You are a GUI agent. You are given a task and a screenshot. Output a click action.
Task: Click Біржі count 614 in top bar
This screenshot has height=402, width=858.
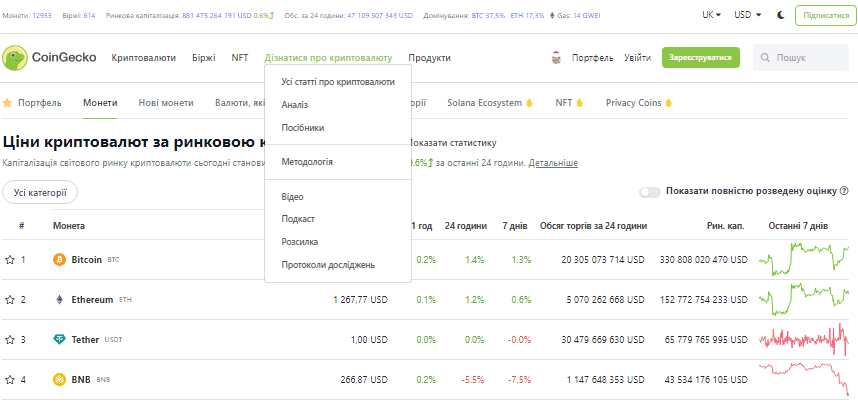89,16
